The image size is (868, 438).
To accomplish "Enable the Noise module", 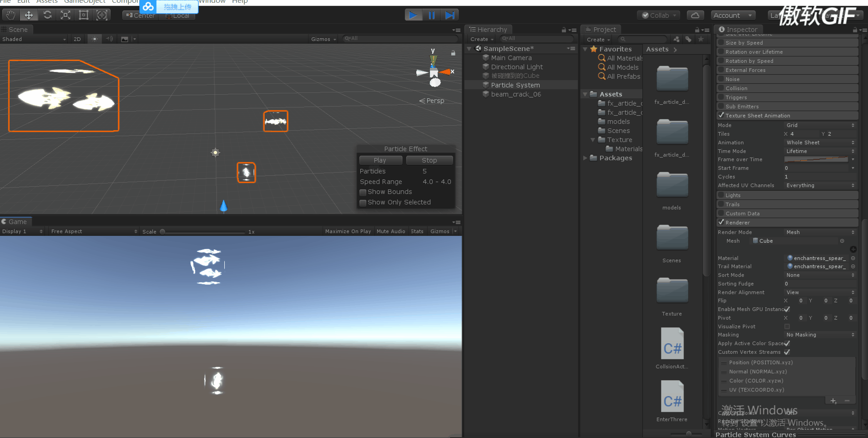I will coord(721,79).
